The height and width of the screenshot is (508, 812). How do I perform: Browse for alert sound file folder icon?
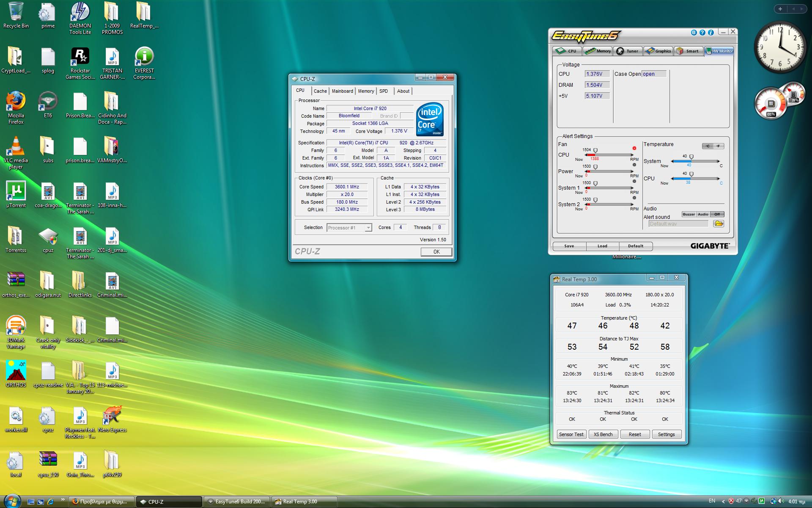[719, 224]
